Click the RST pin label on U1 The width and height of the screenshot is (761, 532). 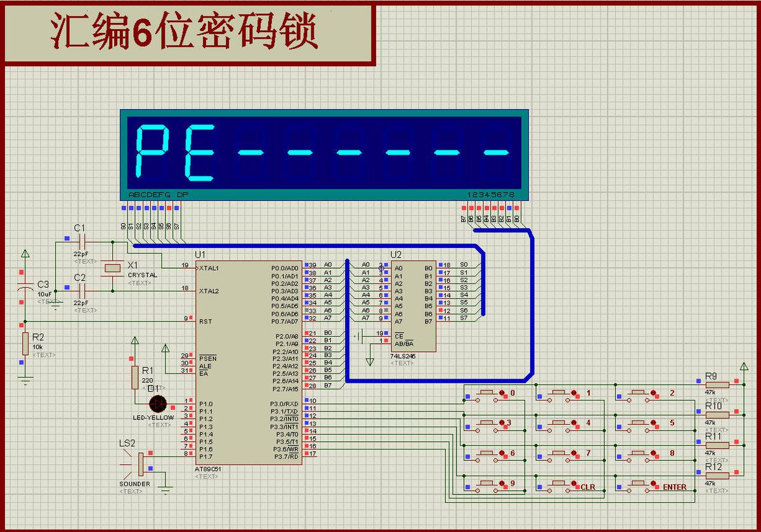point(205,321)
